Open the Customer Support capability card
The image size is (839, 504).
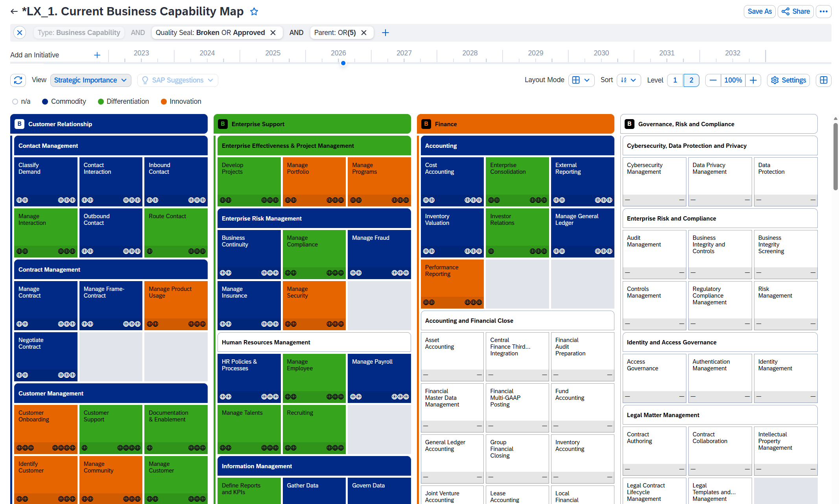coord(111,429)
